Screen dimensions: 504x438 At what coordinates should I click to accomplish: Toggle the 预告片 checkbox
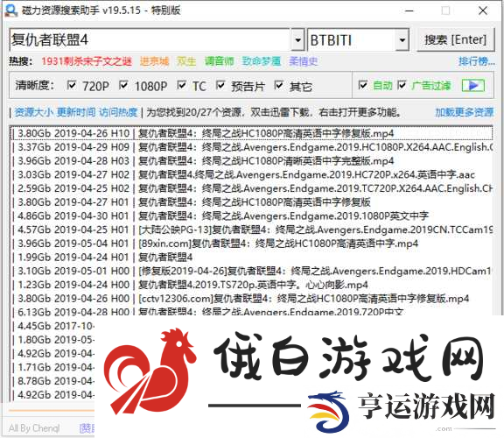(220, 85)
